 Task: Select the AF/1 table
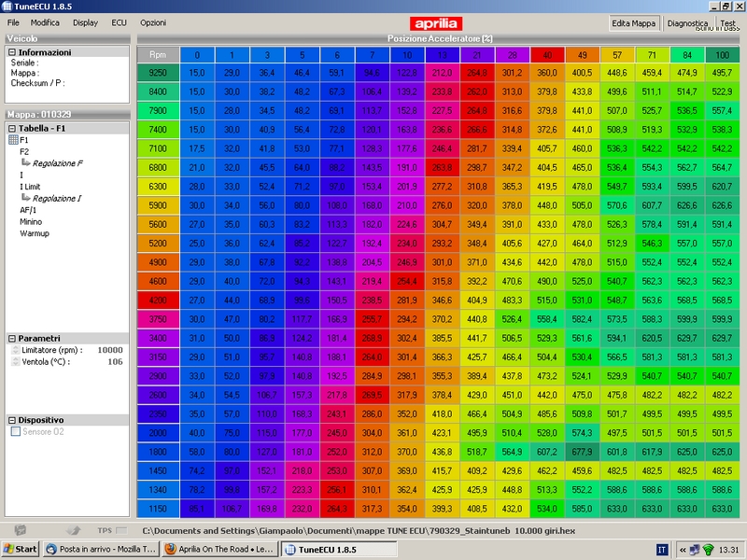(28, 210)
